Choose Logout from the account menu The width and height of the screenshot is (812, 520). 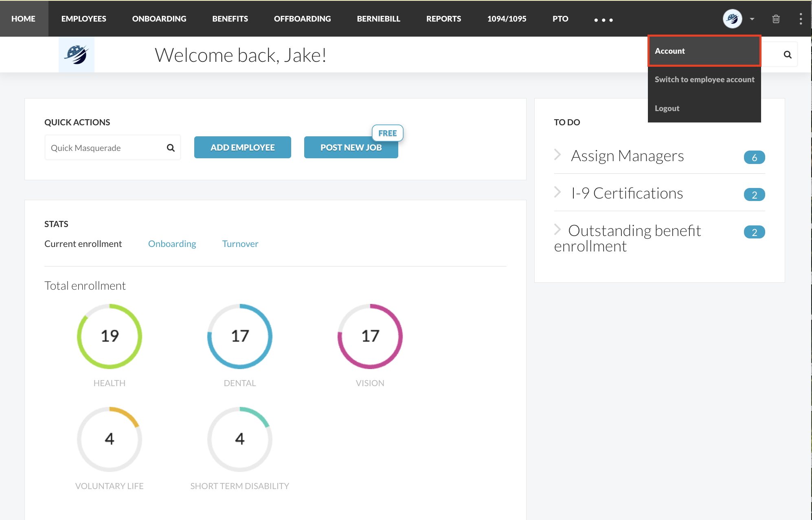coord(667,108)
